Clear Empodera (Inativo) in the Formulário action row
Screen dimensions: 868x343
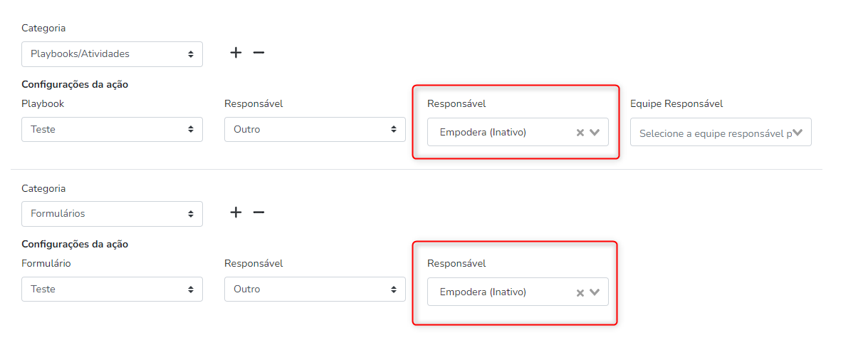[x=580, y=292]
